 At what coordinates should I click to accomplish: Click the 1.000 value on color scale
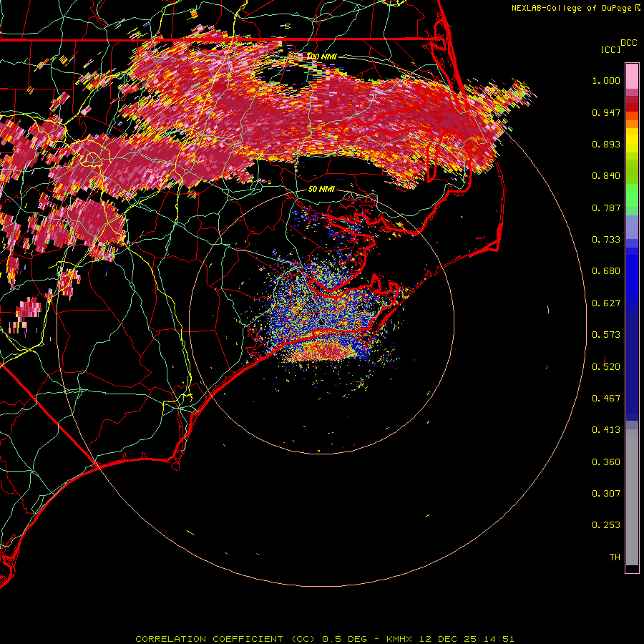pos(606,80)
